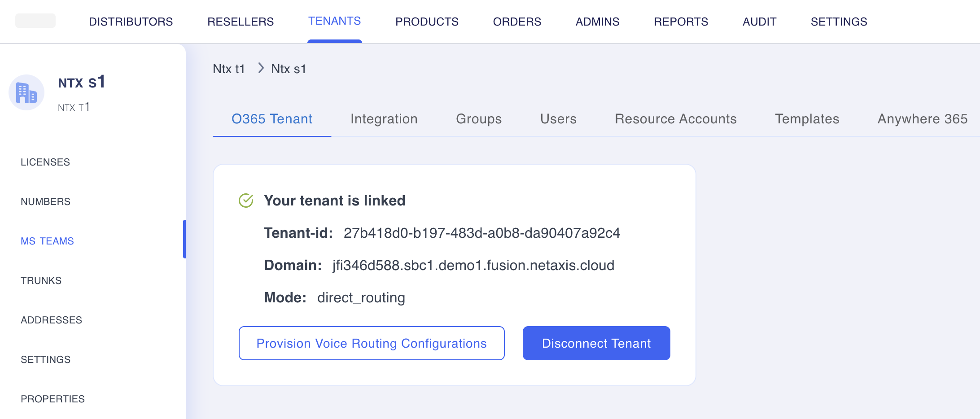Open the Anywhere 365 tab
Viewport: 980px width, 419px height.
[x=922, y=119]
